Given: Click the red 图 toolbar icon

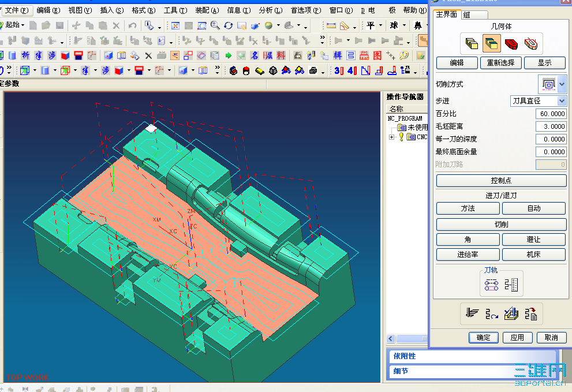Looking at the screenshot, I should tap(377, 55).
